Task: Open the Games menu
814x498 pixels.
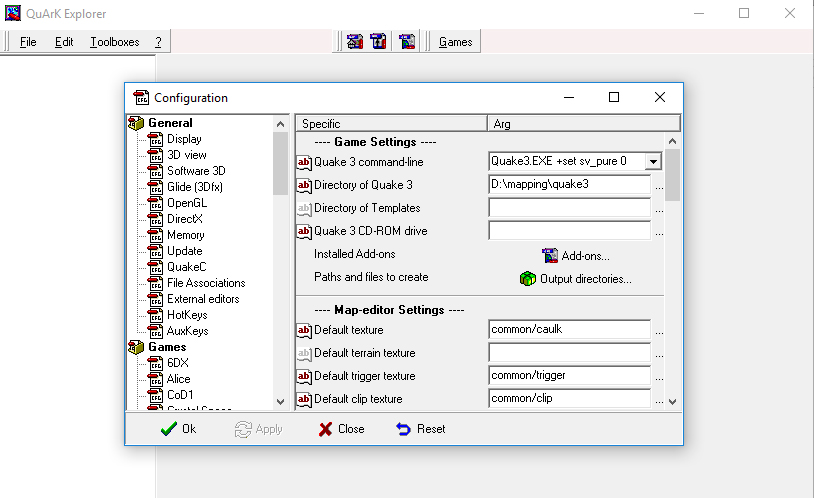Action: pyautogui.click(x=455, y=42)
